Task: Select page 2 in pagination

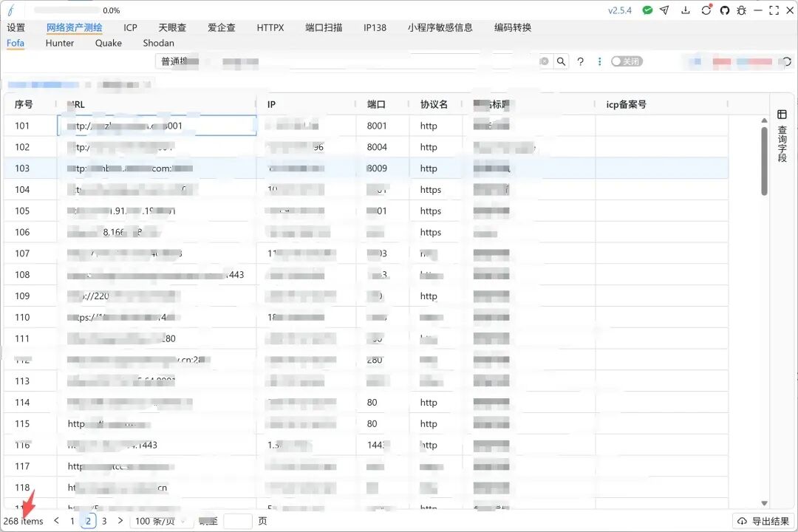Action: [88, 521]
